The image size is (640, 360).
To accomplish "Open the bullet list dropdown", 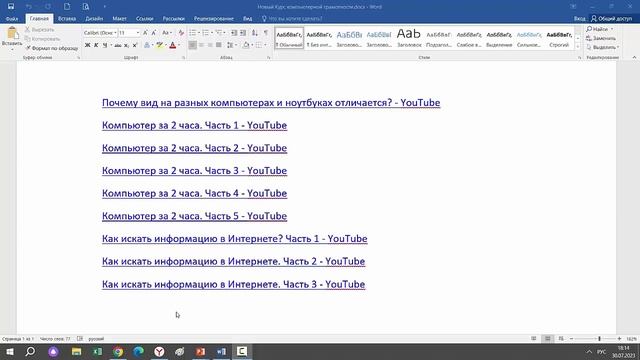I will pyautogui.click(x=198, y=33).
